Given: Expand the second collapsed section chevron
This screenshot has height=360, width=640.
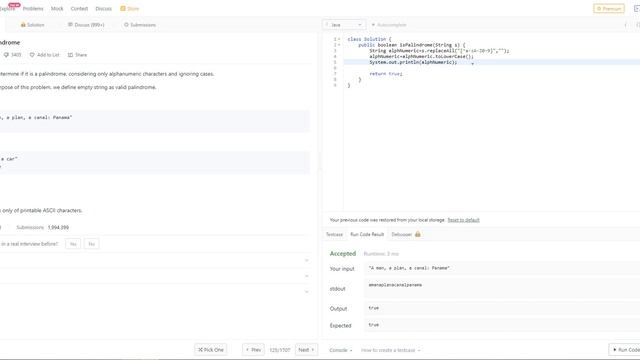Looking at the screenshot, I should 307,276.
